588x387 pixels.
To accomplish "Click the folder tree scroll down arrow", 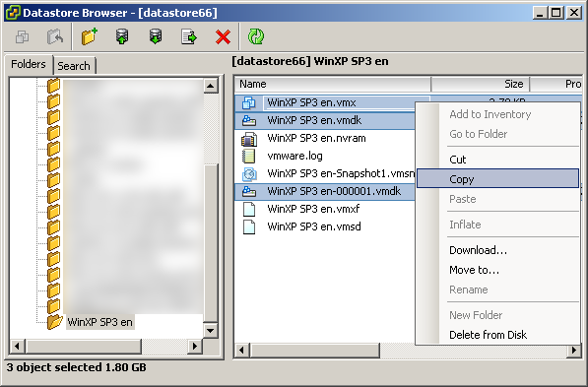I will [x=211, y=330].
